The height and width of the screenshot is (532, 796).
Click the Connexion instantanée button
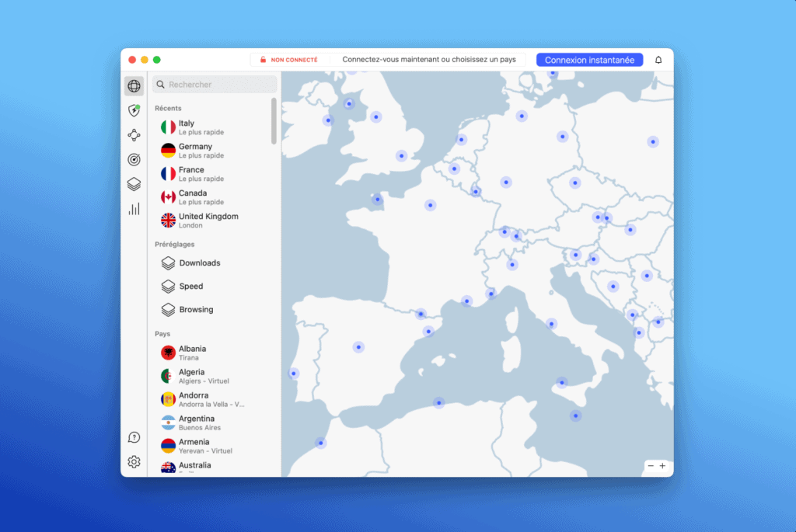(x=589, y=60)
